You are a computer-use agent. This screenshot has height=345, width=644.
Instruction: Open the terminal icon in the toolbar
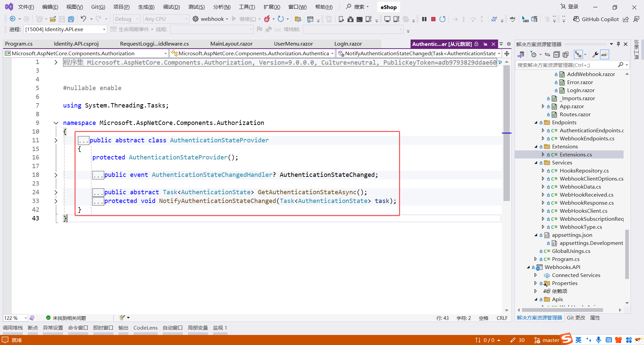coord(360,19)
